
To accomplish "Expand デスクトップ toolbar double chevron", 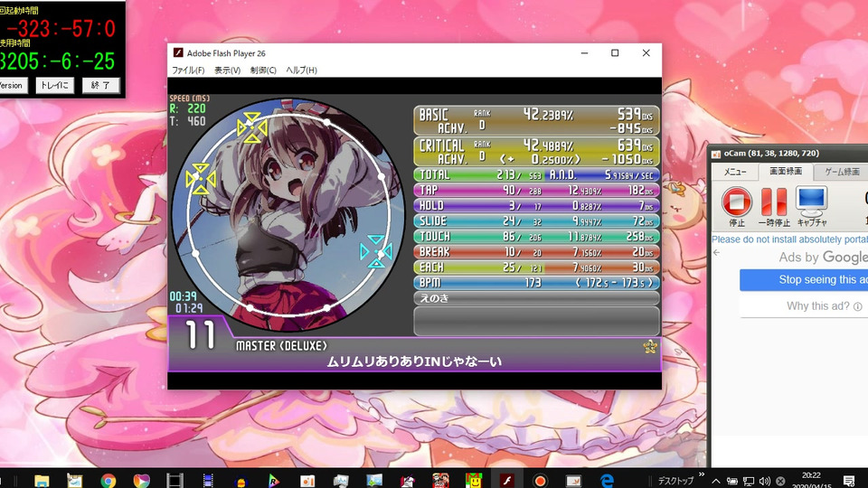I will (702, 474).
